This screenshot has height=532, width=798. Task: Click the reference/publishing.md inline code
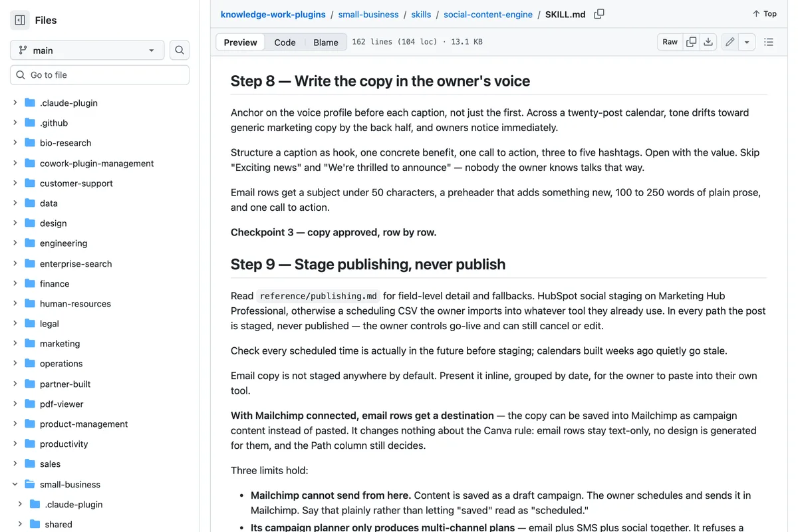tap(319, 296)
